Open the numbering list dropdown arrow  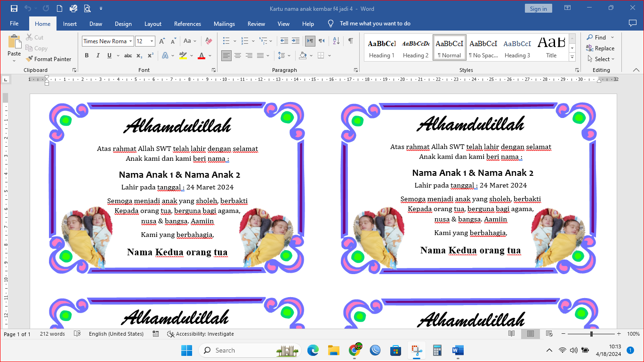point(253,41)
